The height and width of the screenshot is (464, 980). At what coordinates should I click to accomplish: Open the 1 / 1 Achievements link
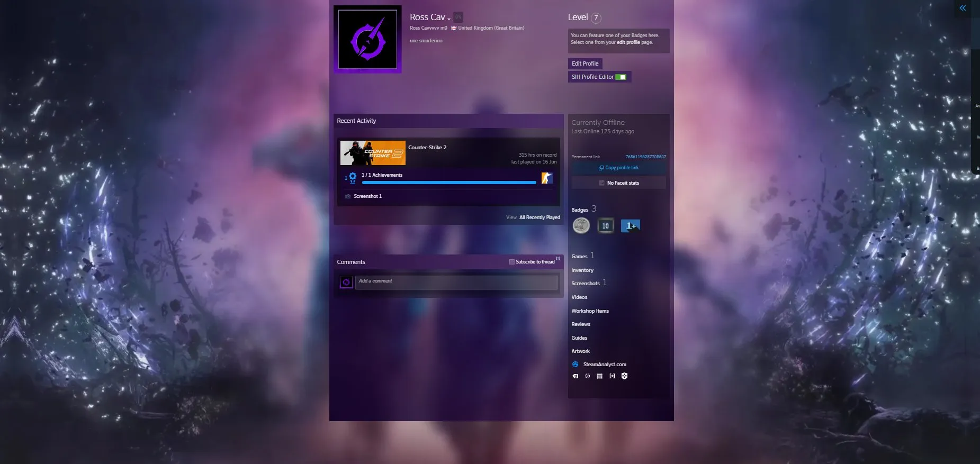(382, 175)
